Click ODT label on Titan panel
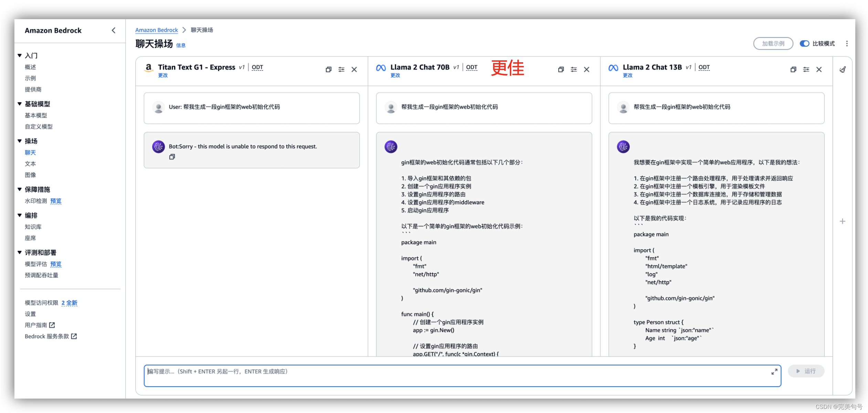 tap(257, 67)
